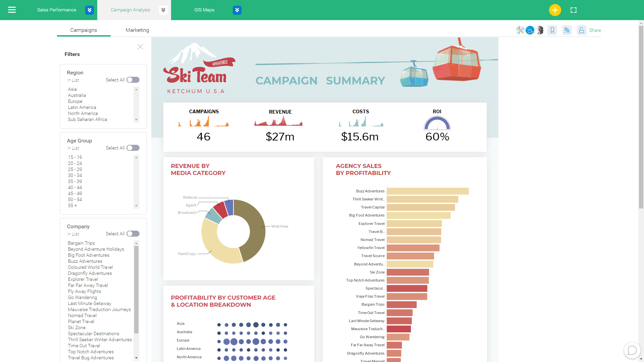The image size is (644, 362).
Task: Click the Share link
Action: [595, 30]
